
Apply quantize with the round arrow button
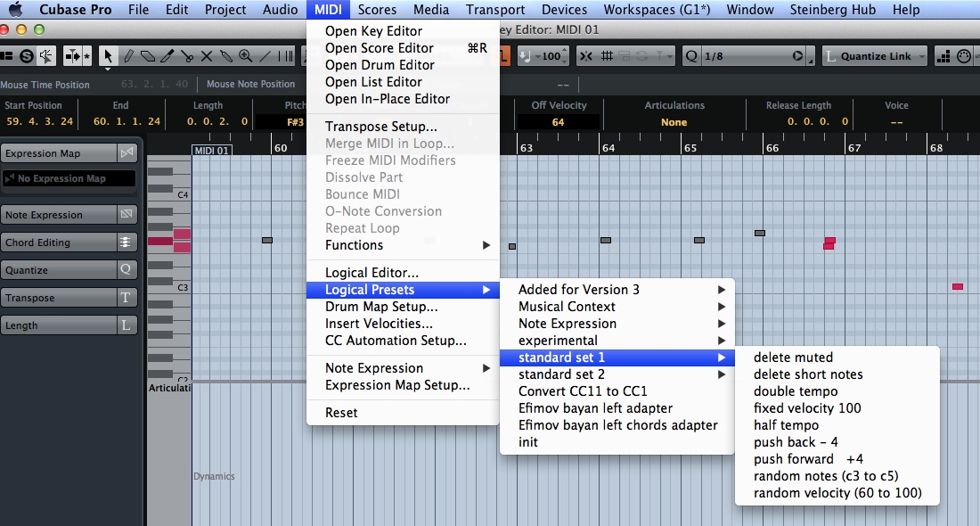click(x=798, y=56)
